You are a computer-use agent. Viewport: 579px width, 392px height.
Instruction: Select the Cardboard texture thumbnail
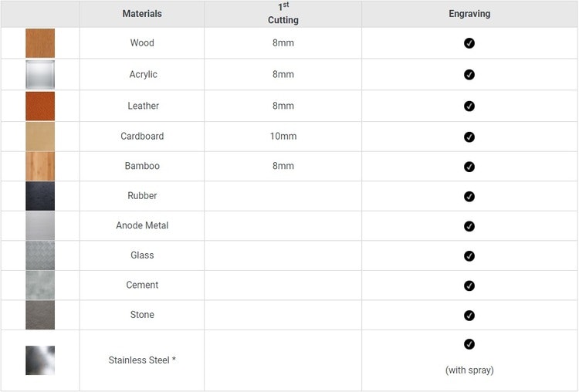[x=40, y=137]
